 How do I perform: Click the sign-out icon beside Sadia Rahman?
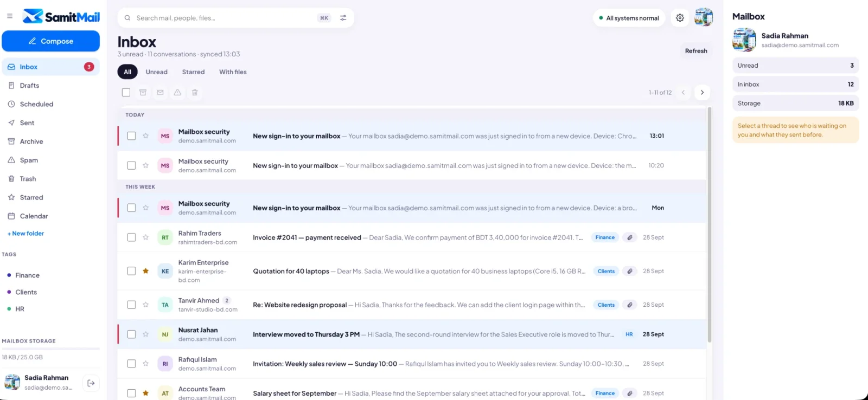point(91,383)
